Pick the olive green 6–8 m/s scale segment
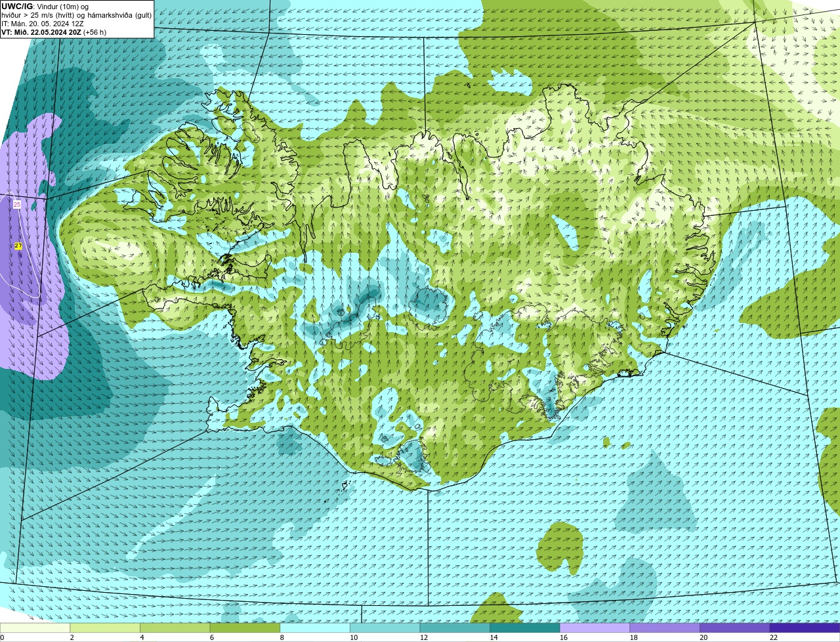 point(245,628)
